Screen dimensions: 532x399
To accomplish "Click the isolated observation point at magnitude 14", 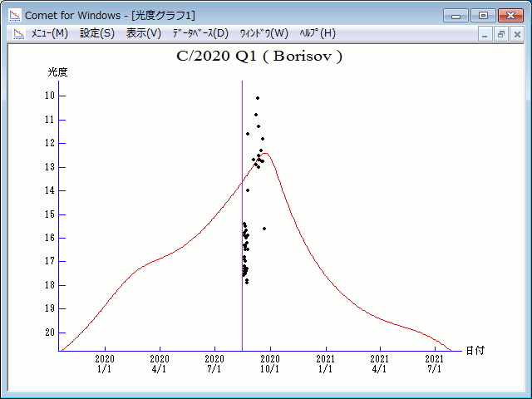I will click(248, 190).
